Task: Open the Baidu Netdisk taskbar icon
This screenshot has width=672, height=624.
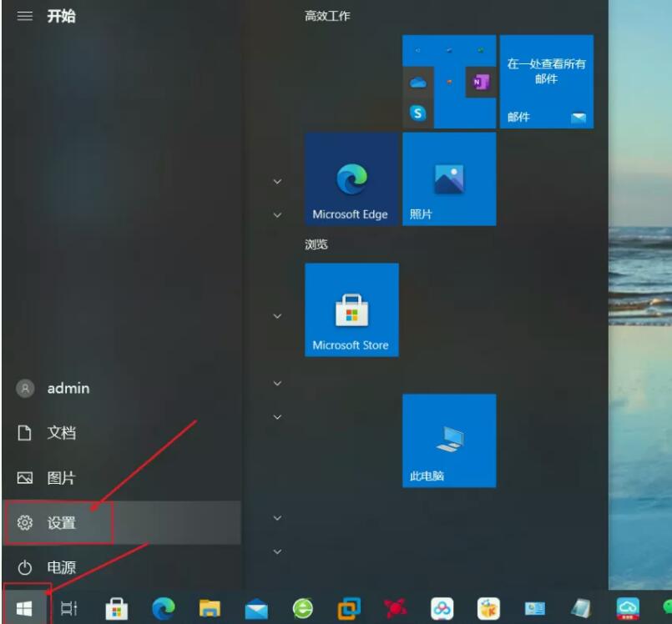Action: (x=442, y=609)
